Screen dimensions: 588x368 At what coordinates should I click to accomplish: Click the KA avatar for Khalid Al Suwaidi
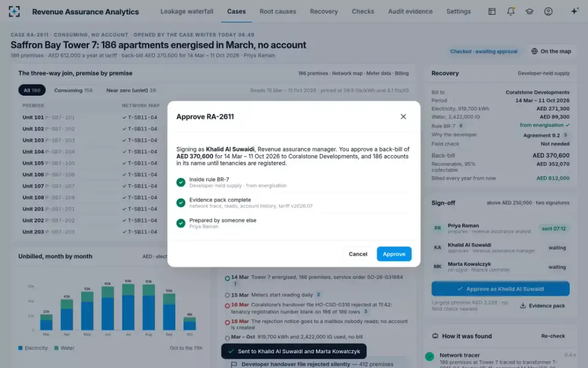[438, 248]
